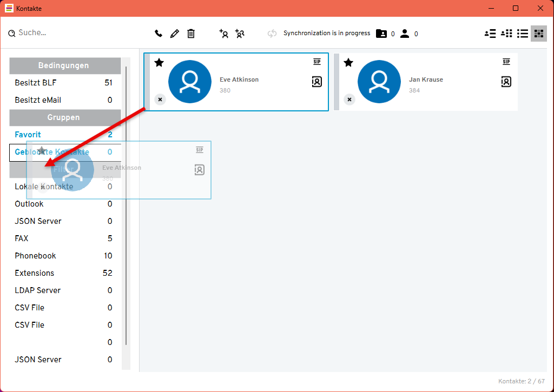554x392 pixels.
Task: Click the x button on Jan Krause card
Action: (x=349, y=99)
